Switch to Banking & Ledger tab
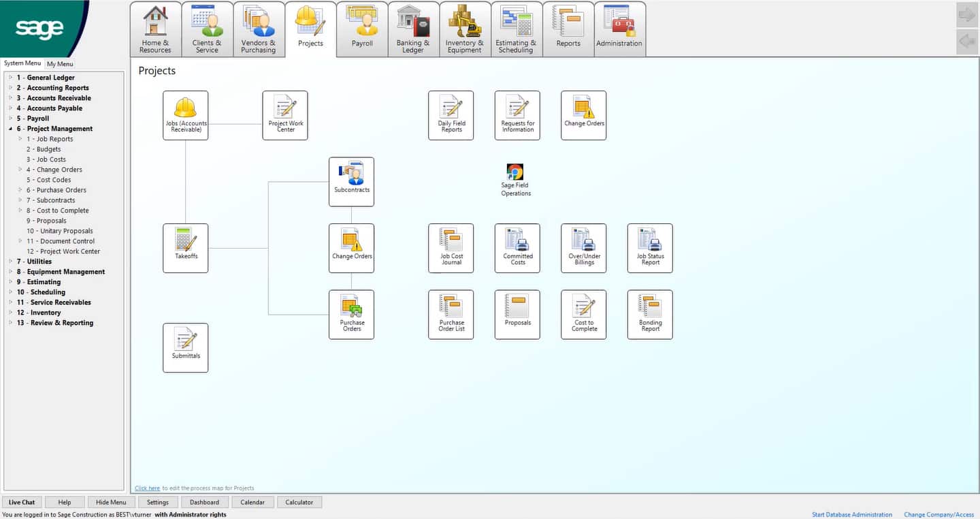Screen dimensions: 980x519 (413, 29)
